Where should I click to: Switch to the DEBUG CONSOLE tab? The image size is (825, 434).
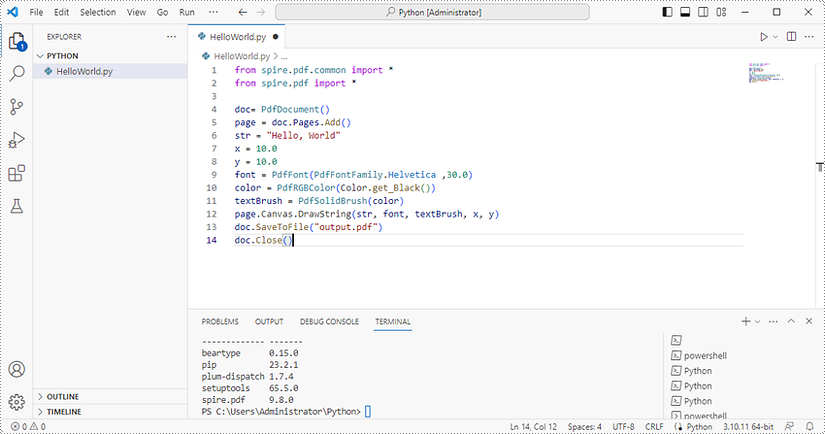click(329, 321)
